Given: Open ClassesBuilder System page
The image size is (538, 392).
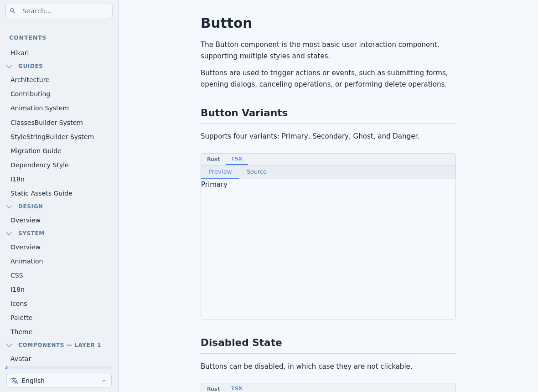Looking at the screenshot, I should tap(47, 123).
